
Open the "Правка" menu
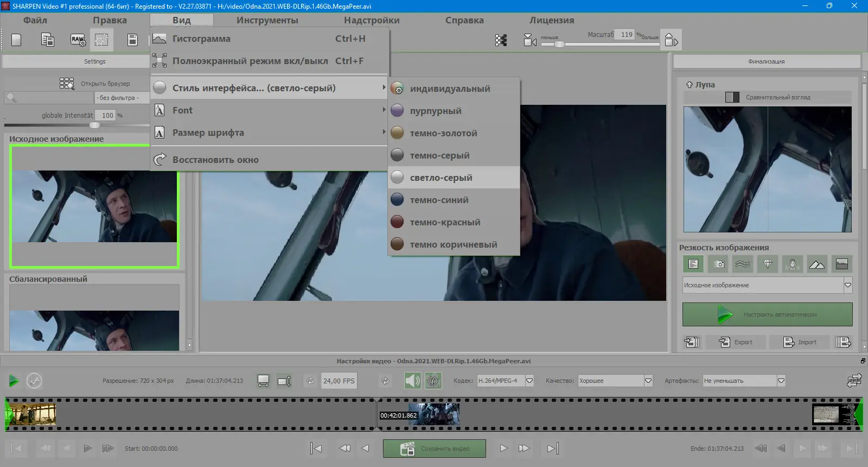110,20
